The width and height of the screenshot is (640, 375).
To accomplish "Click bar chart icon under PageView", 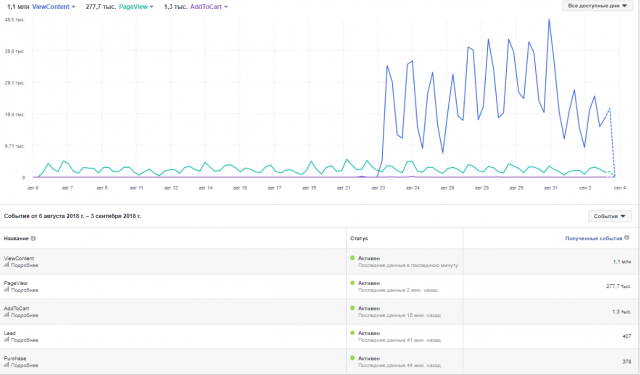I will point(6,290).
